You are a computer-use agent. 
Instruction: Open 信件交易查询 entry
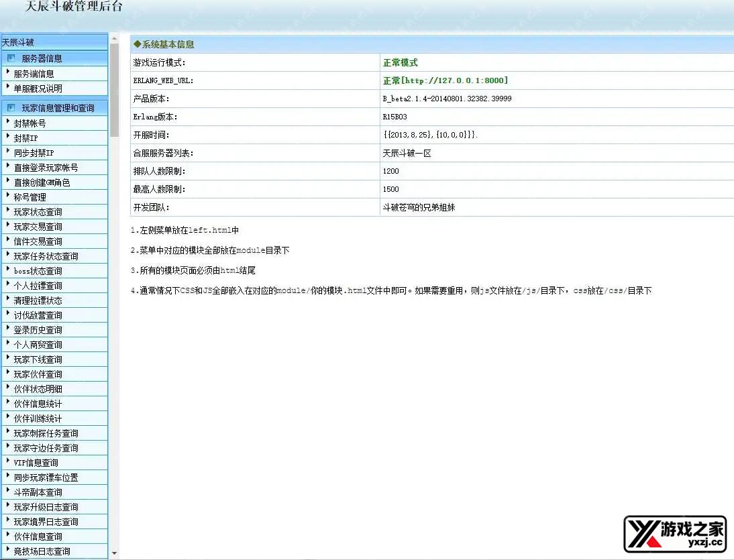pos(38,241)
